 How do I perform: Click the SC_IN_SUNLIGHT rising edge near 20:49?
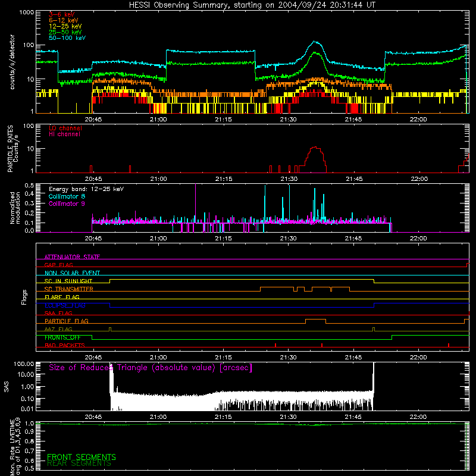110,281
